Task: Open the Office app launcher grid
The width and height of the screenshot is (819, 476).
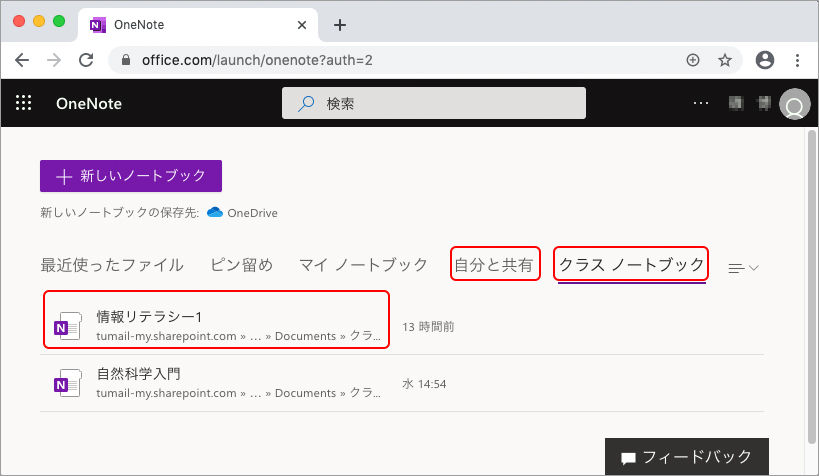Action: click(x=24, y=103)
